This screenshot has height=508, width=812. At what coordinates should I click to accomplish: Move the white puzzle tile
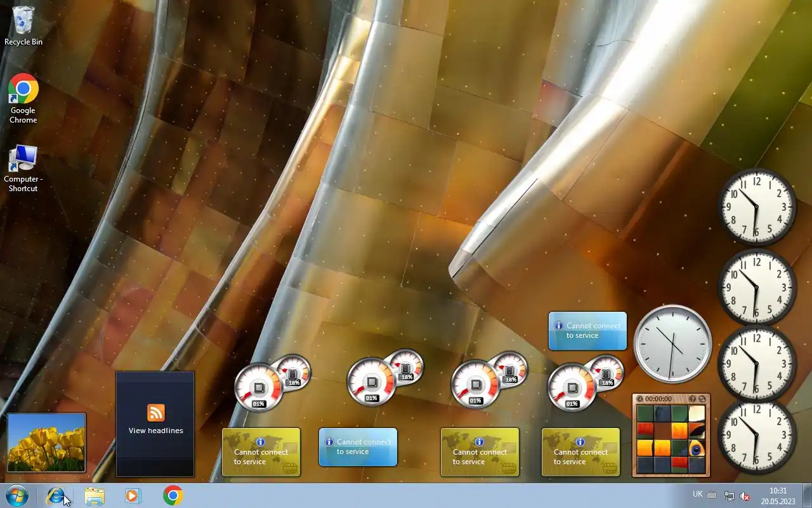pos(697,413)
